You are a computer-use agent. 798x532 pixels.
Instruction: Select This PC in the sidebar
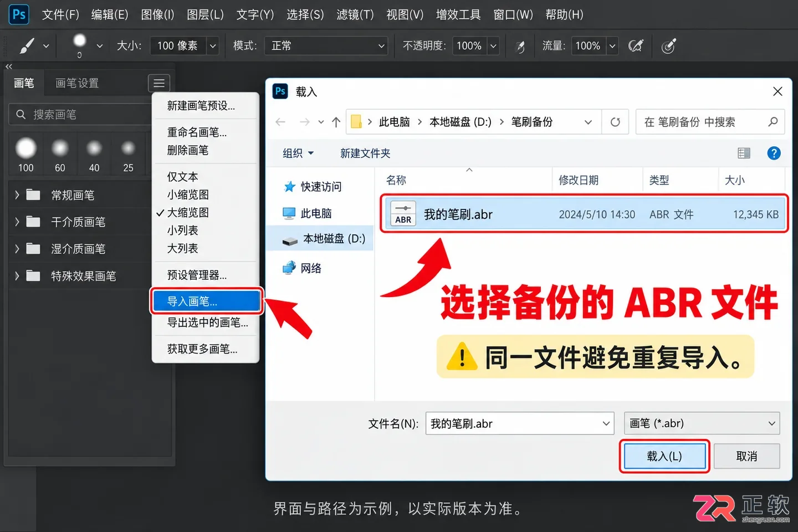click(308, 213)
